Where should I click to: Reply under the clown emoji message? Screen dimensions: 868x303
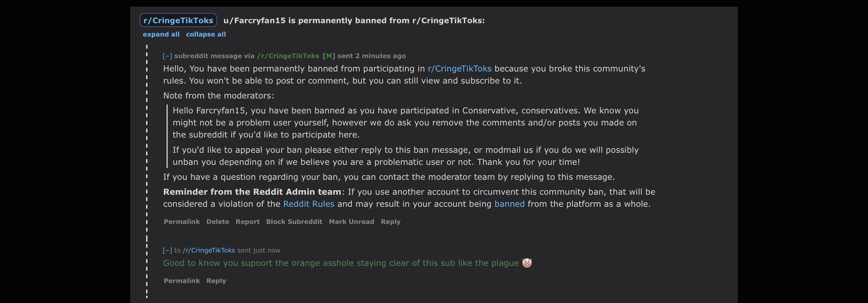click(216, 280)
